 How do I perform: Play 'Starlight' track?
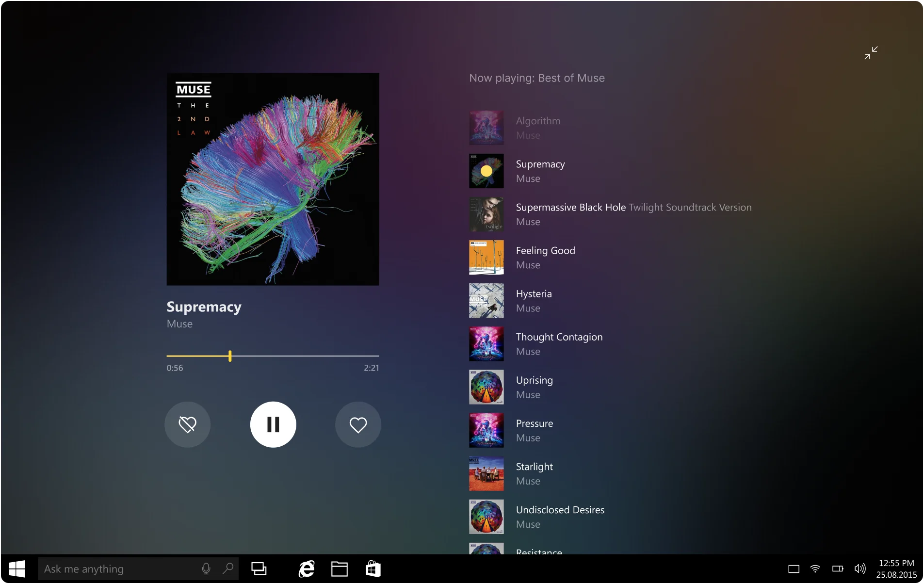click(534, 467)
